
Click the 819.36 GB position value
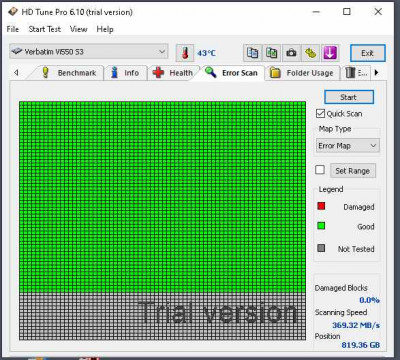pyautogui.click(x=361, y=345)
